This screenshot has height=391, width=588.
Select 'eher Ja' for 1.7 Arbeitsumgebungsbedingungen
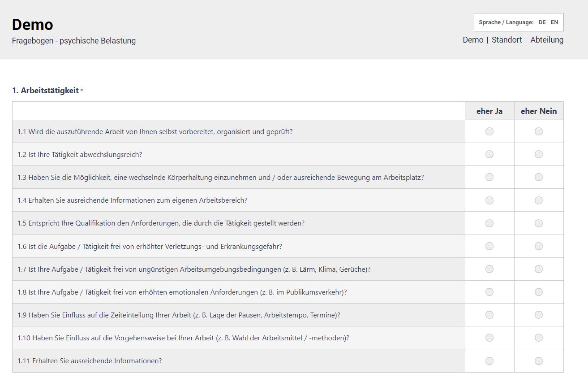489,269
